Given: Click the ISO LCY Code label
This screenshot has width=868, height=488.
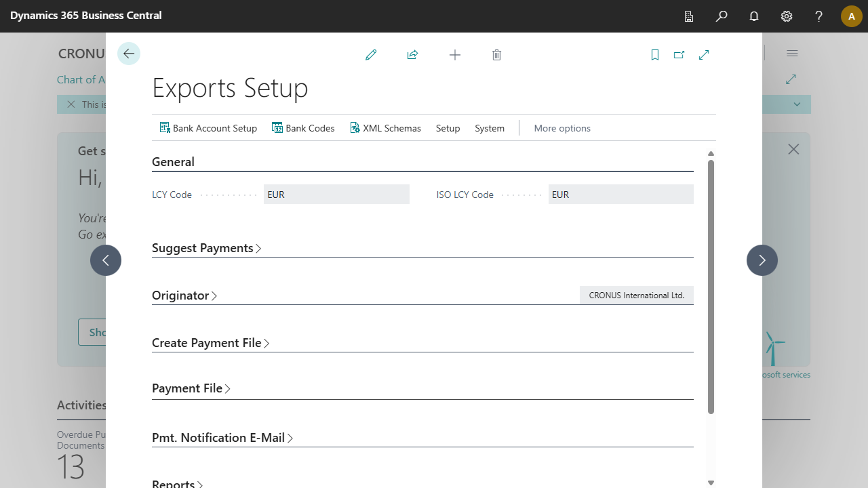Looking at the screenshot, I should pyautogui.click(x=465, y=195).
